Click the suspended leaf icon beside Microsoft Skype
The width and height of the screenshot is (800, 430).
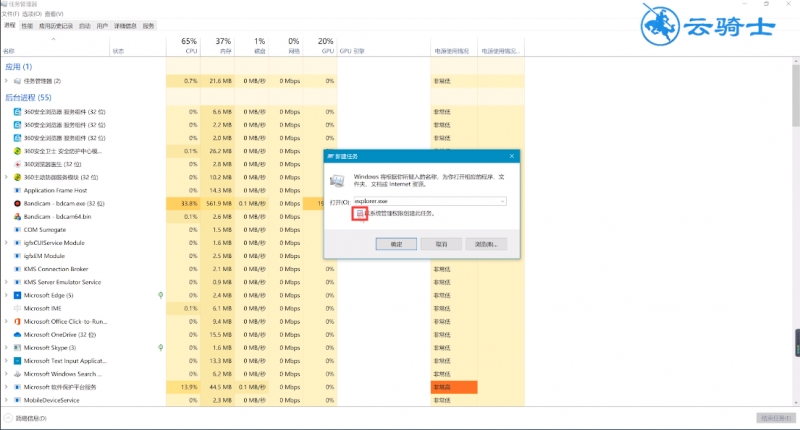click(161, 348)
